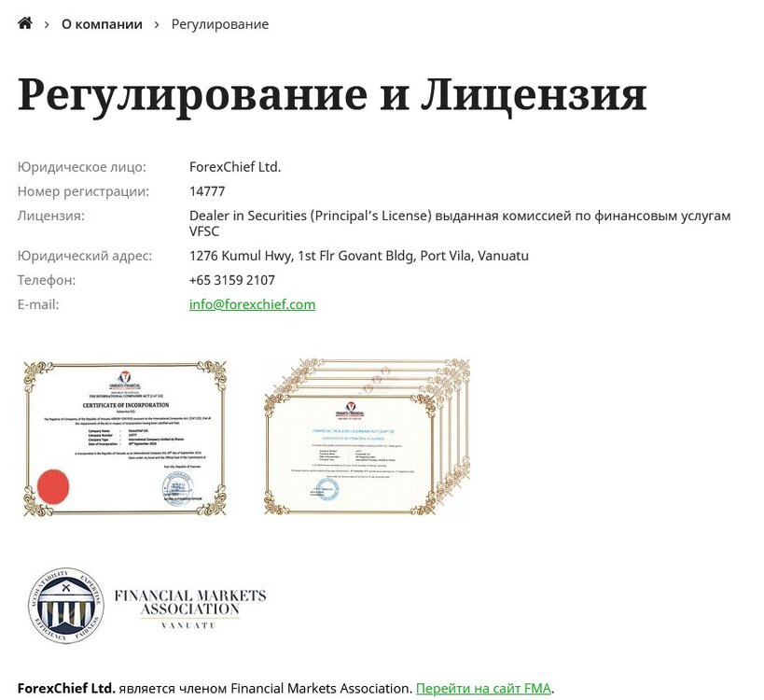Open the stacked Principal's License certificates thumbnail
Screen dimensions: 764x700
click(368, 437)
